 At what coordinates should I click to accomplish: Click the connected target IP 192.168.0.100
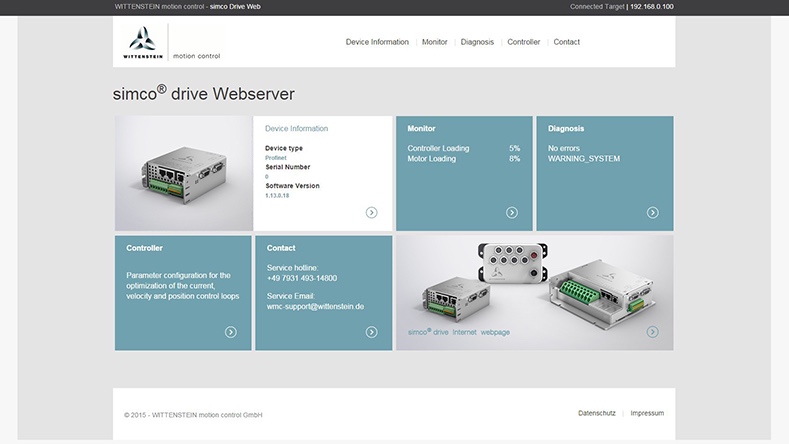tap(652, 7)
